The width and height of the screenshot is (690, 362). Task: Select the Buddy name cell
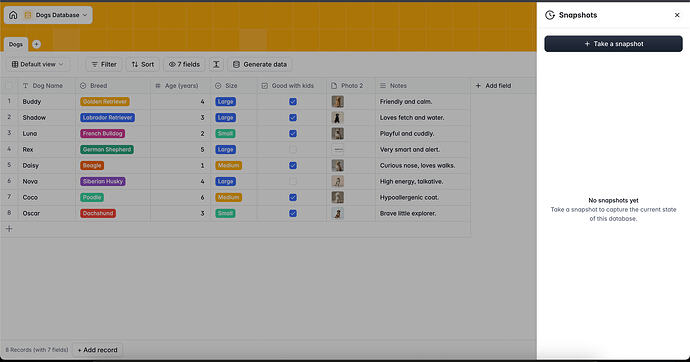(x=47, y=102)
